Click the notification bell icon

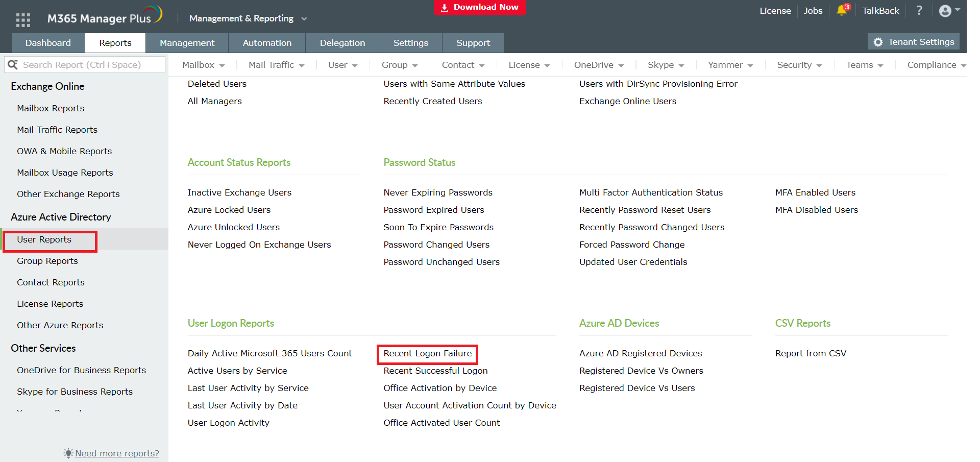841,10
